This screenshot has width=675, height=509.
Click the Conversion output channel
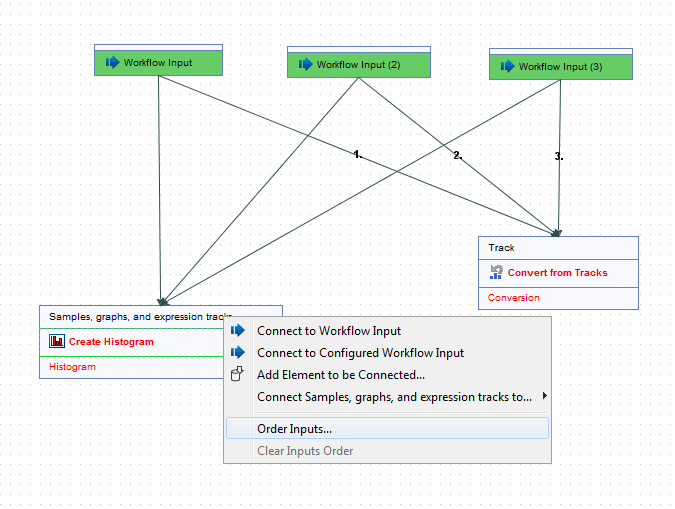(x=558, y=298)
